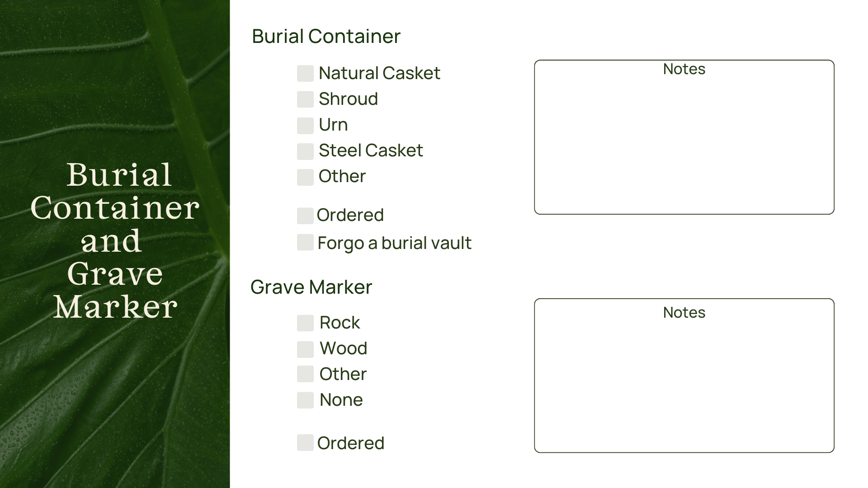The image size is (868, 488).
Task: Select the Urn checkbox
Action: point(305,125)
